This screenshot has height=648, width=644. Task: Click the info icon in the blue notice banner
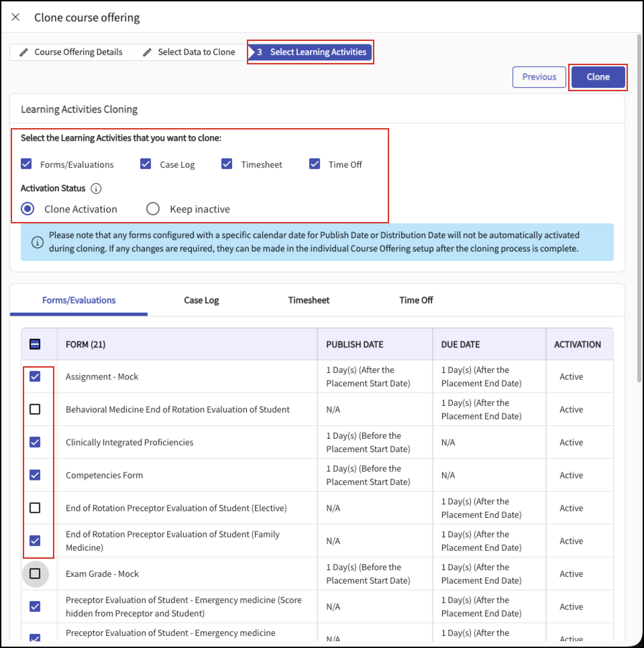tap(37, 242)
